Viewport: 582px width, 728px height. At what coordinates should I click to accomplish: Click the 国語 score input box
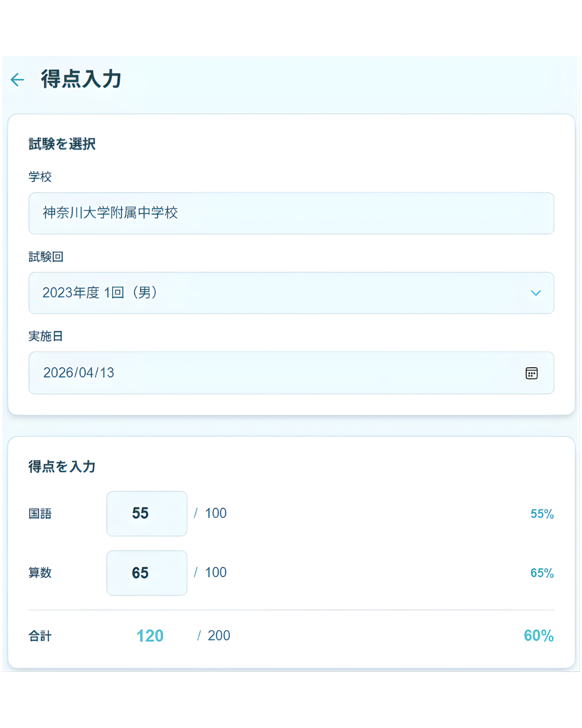point(147,513)
